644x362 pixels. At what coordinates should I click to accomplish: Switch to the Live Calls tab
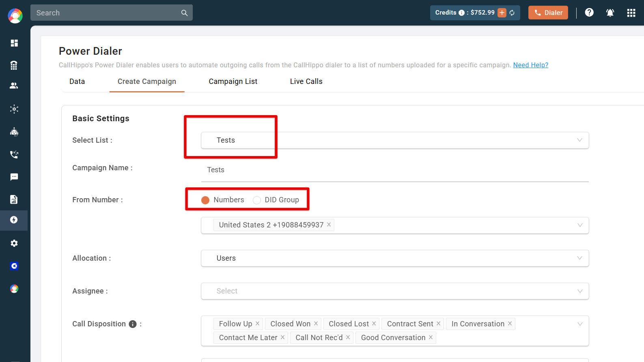[x=306, y=81]
